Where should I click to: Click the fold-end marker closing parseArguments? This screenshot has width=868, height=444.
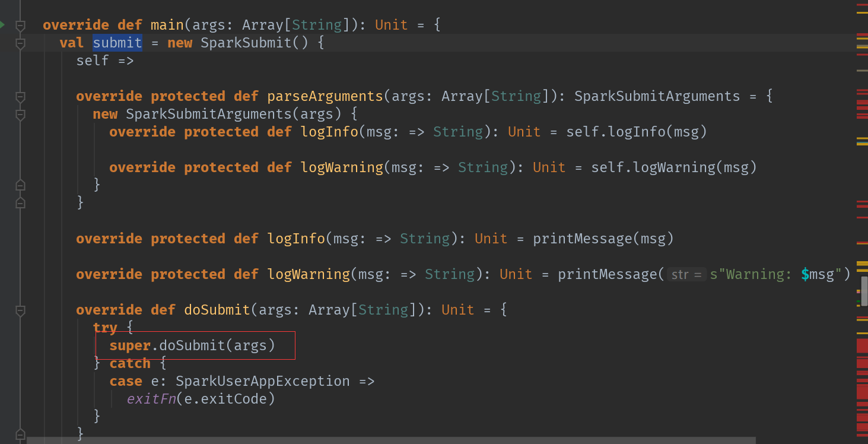coord(20,203)
